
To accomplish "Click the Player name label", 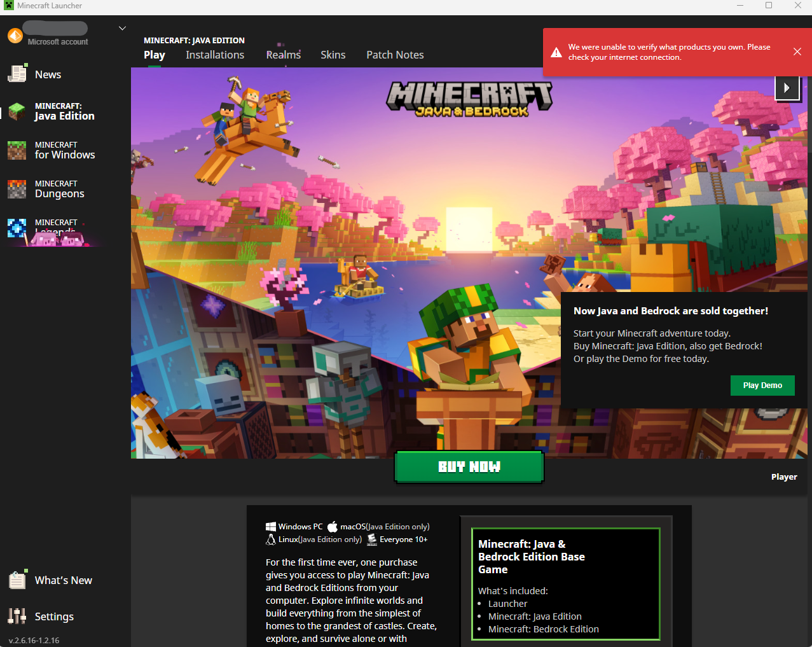I will (x=784, y=477).
